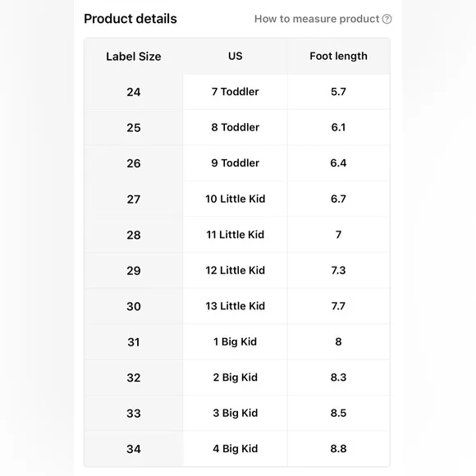
Task: Click the 13 Little Kid cell
Action: pos(236,306)
